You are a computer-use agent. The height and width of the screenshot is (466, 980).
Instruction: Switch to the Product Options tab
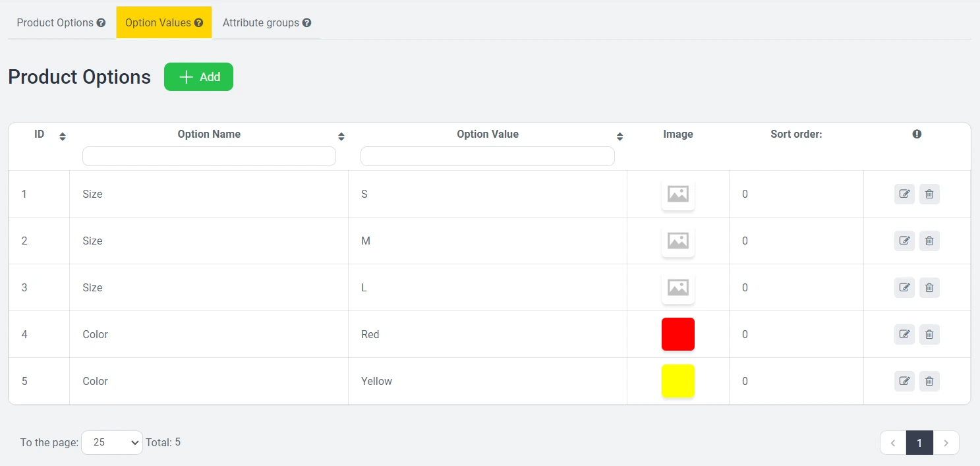point(55,22)
